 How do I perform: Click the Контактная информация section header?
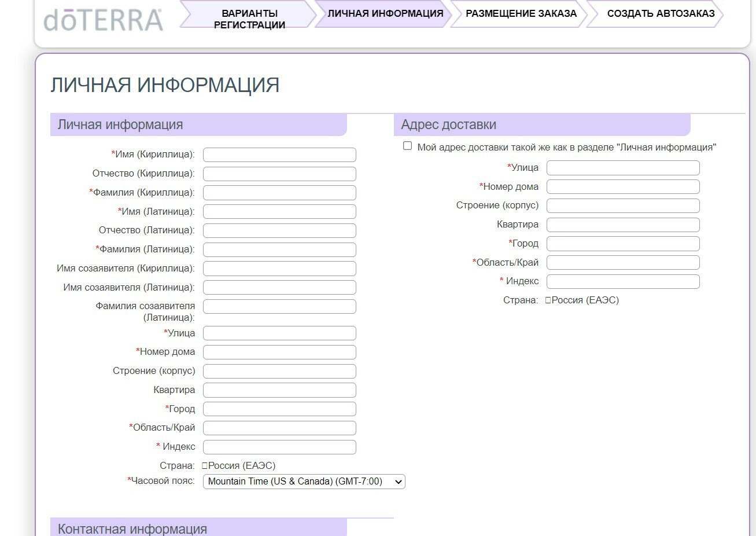[x=198, y=527]
